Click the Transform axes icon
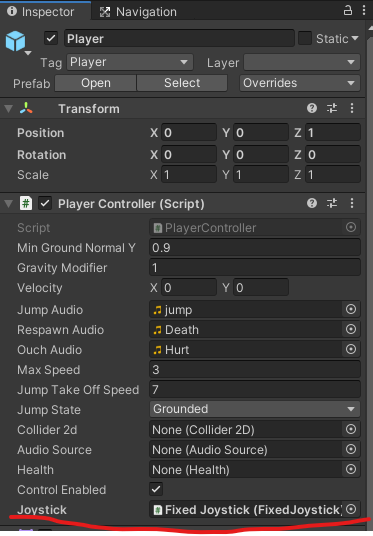The width and height of the screenshot is (373, 536). [x=26, y=108]
